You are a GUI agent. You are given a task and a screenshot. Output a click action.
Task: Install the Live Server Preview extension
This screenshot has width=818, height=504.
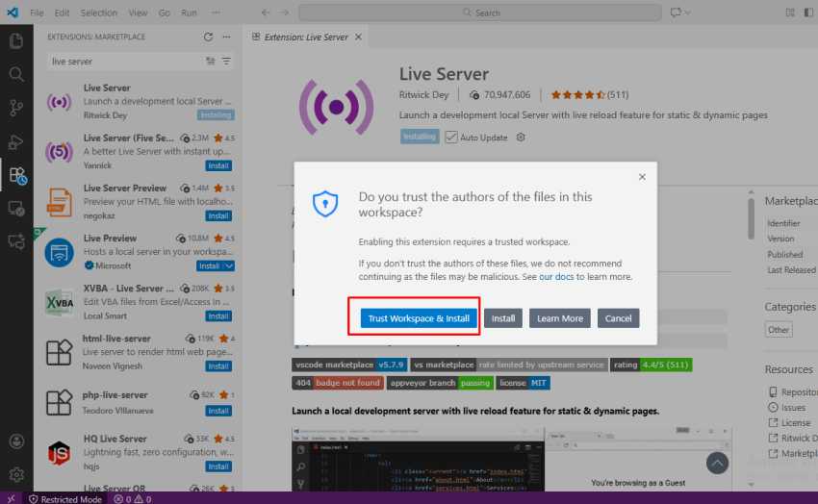218,215
